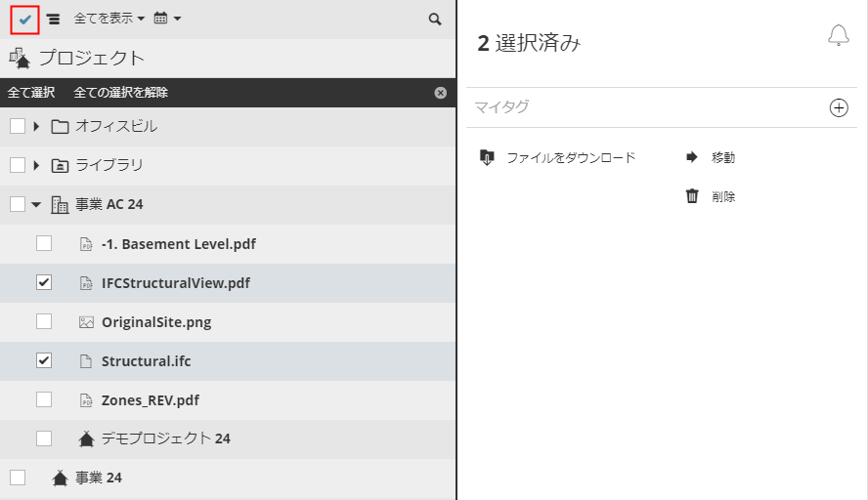
Task: Dismiss the selection bar with X icon
Action: [x=440, y=93]
